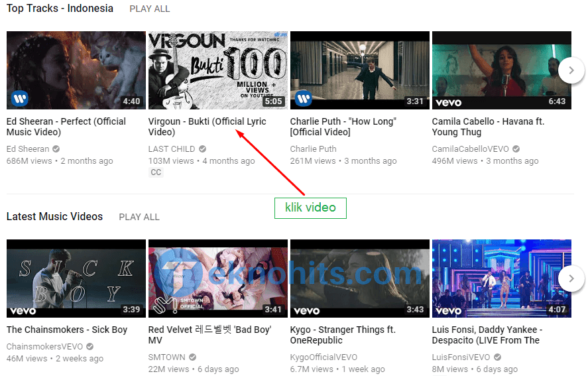Click title Kygo - Stranger Things ft. OneRepublic
The width and height of the screenshot is (588, 376).
pyautogui.click(x=343, y=335)
